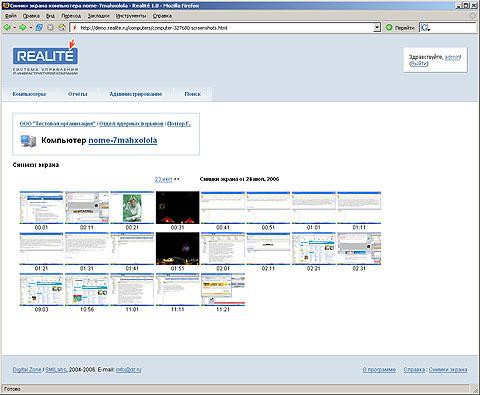Click the browser Forward arrow button

point(23,28)
